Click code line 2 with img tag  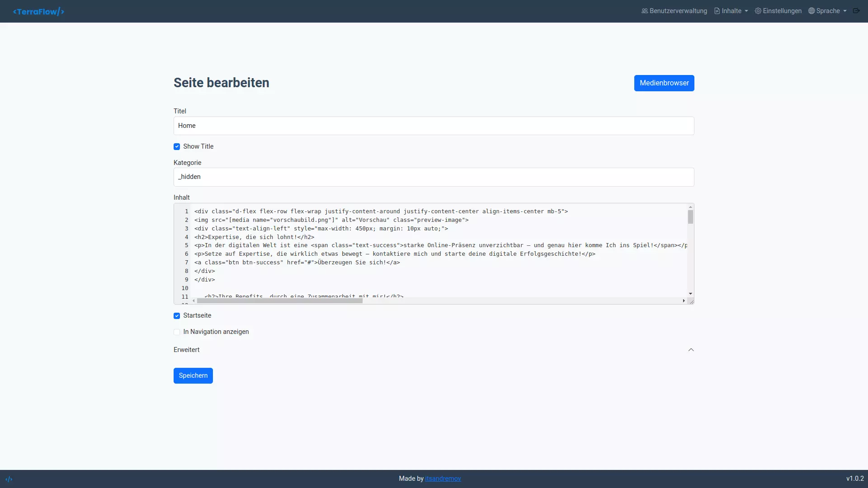click(x=331, y=220)
